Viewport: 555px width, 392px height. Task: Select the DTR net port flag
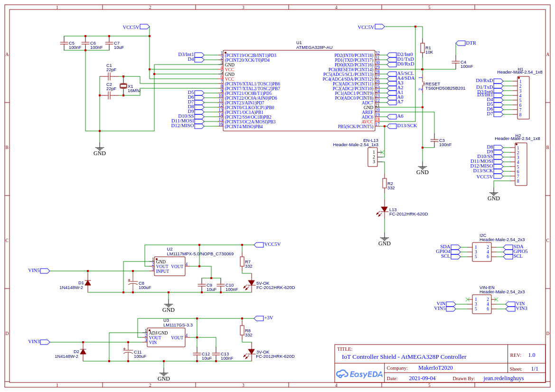460,43
